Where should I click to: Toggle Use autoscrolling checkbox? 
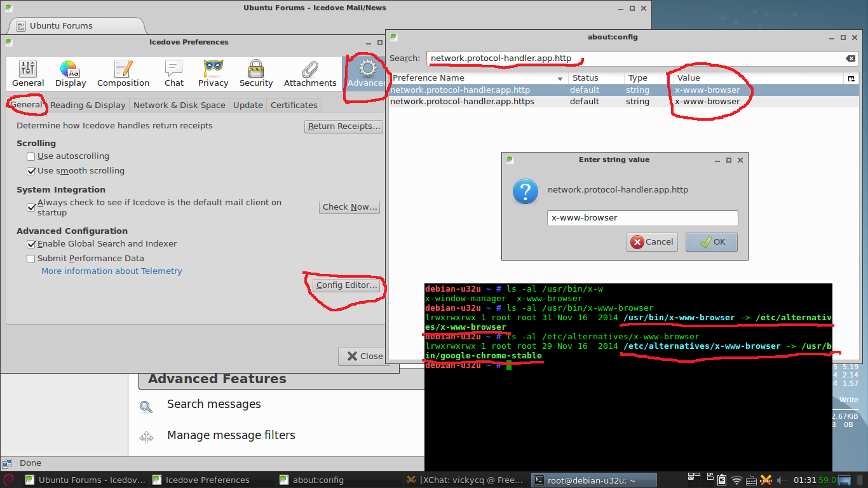coord(31,156)
